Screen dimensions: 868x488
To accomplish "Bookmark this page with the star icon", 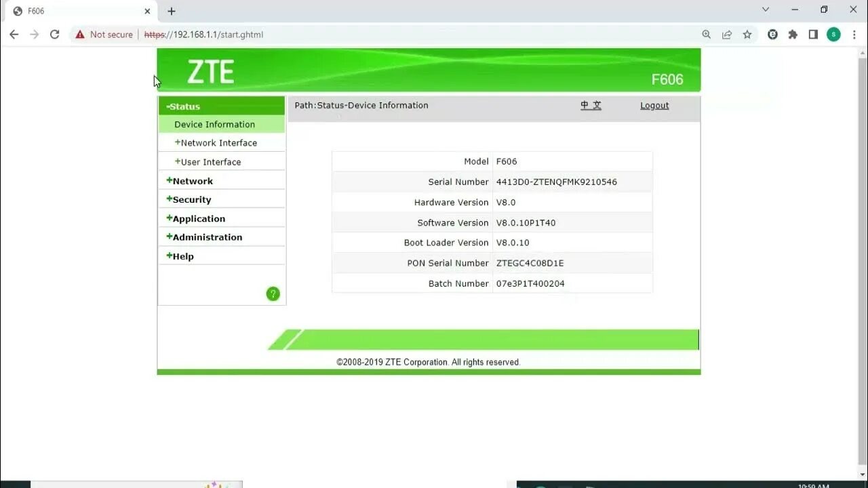I will point(747,35).
